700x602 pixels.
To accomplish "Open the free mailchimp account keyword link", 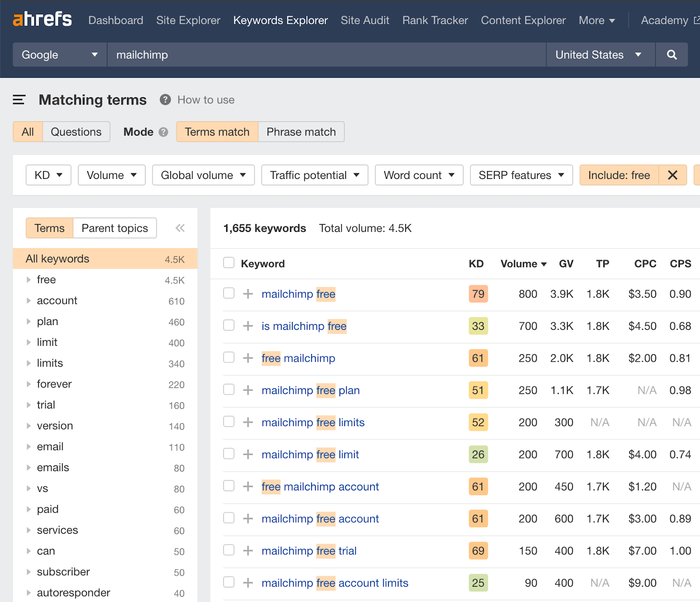I will [320, 486].
